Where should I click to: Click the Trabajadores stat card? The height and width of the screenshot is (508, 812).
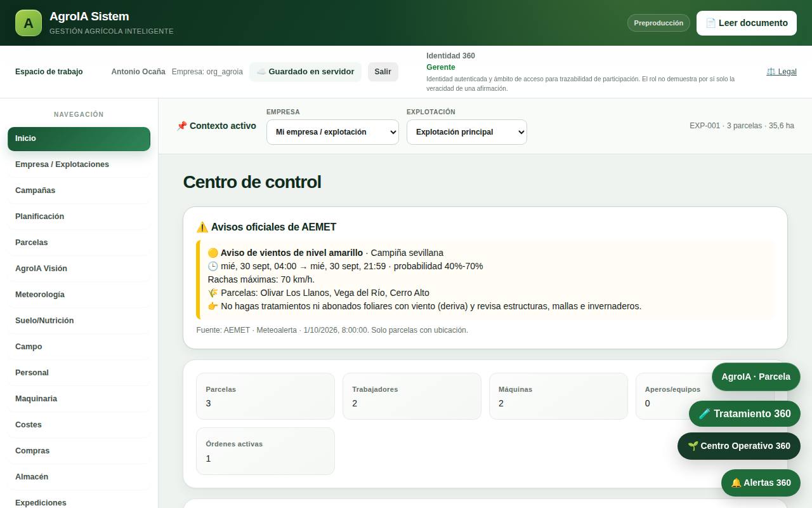(x=412, y=396)
